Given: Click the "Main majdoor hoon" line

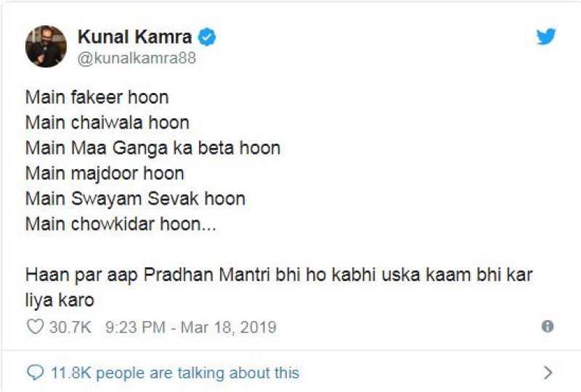Looking at the screenshot, I should pyautogui.click(x=105, y=173).
